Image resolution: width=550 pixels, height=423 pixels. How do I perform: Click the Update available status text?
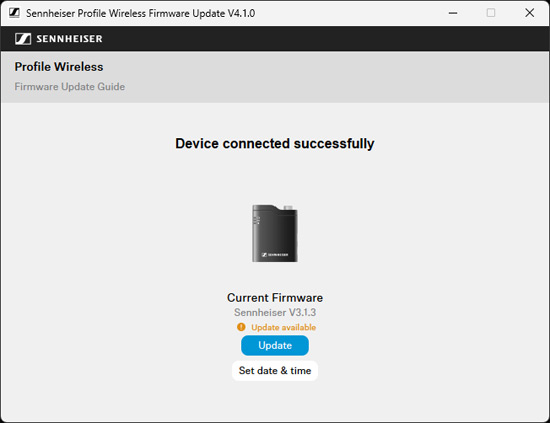click(x=283, y=327)
